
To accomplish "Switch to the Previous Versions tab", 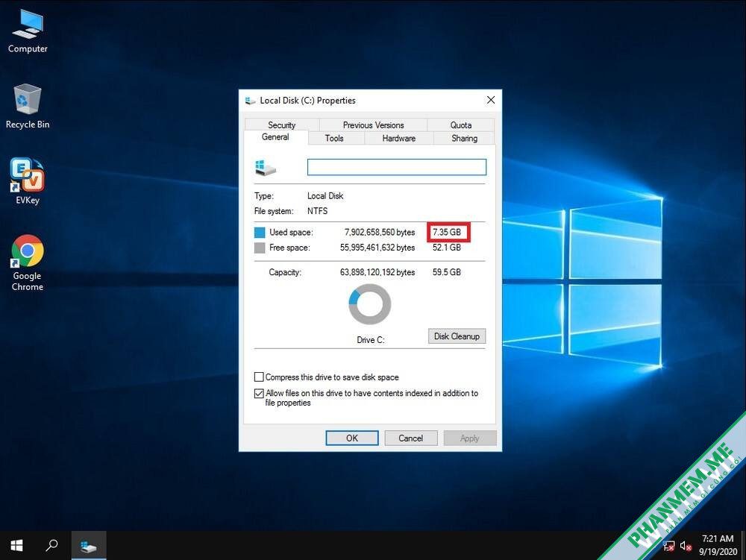I will point(373,125).
